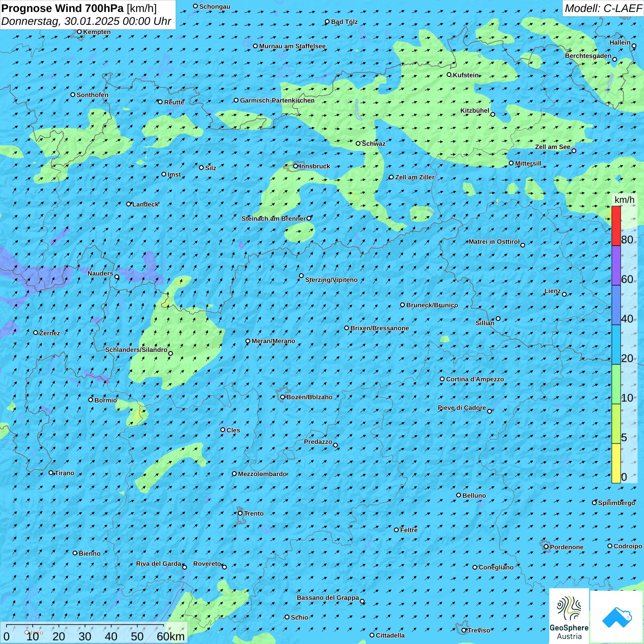The image size is (644, 644).
Task: Select the Sterzing/Vipiteno label
Action: (x=331, y=280)
